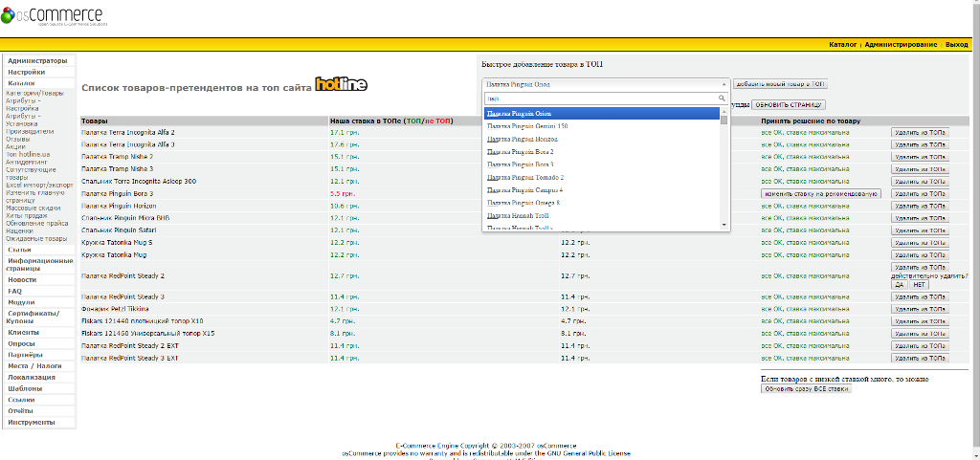Click the hotline logo beside the page title
Image resolution: width=980 pixels, height=460 pixels.
pyautogui.click(x=341, y=84)
